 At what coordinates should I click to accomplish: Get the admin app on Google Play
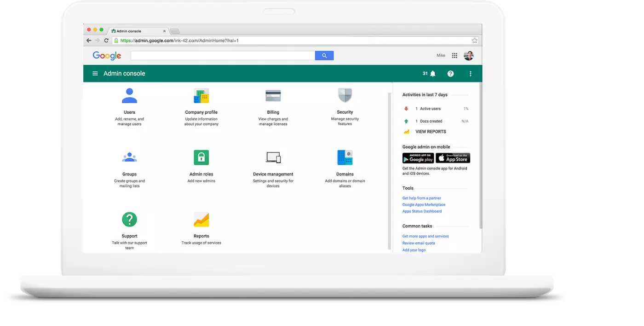click(418, 158)
